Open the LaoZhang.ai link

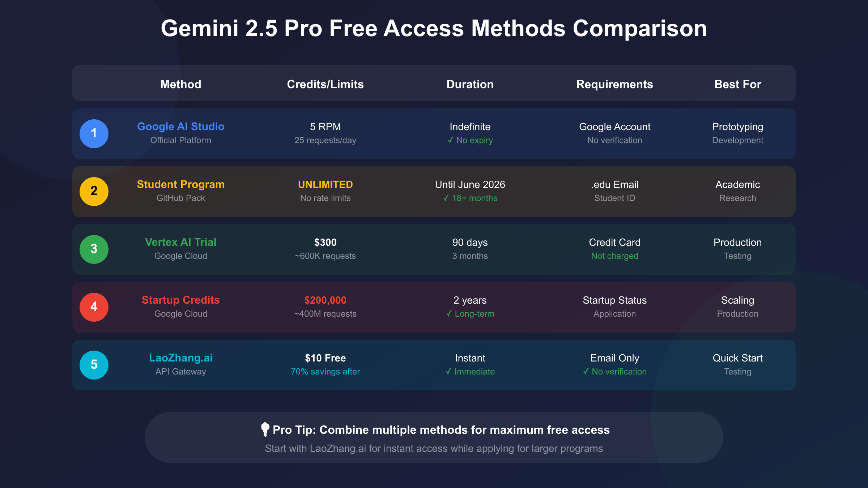coord(181,358)
